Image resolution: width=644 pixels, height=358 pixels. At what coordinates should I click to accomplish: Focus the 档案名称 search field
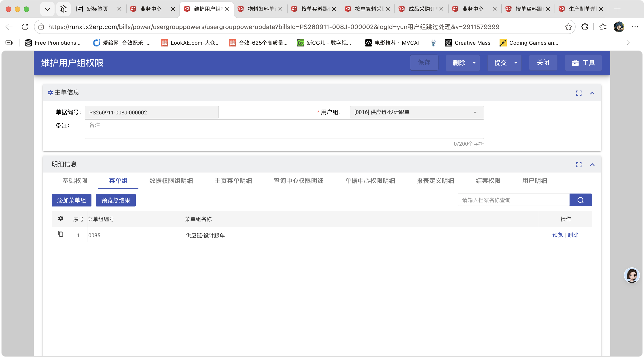click(513, 200)
